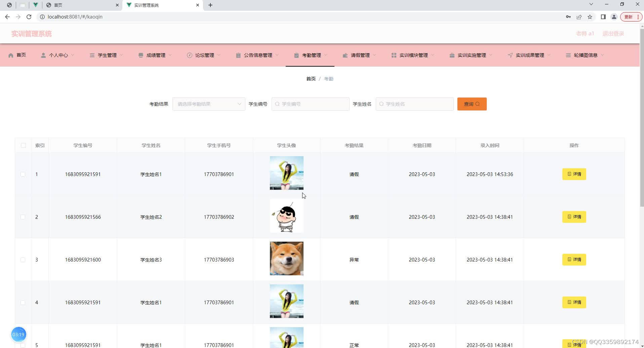Click the 1683095921600 student number cell
This screenshot has height=348, width=644.
[x=83, y=260]
